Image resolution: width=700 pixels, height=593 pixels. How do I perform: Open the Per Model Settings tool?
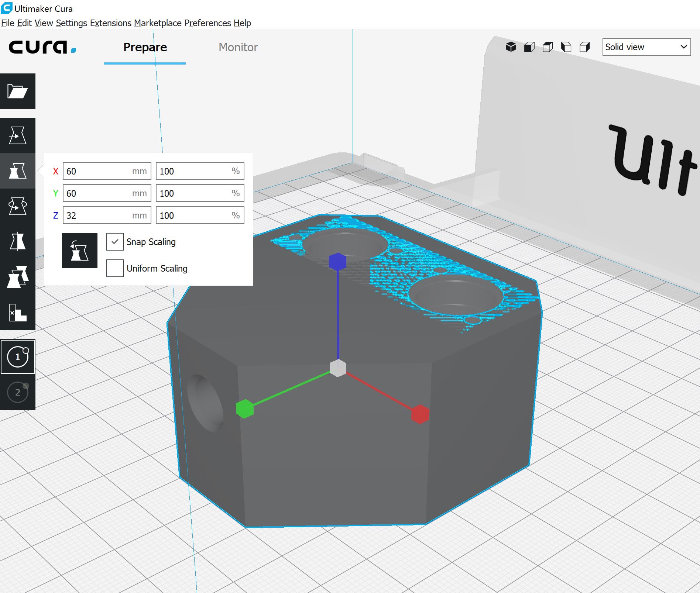pyautogui.click(x=17, y=277)
